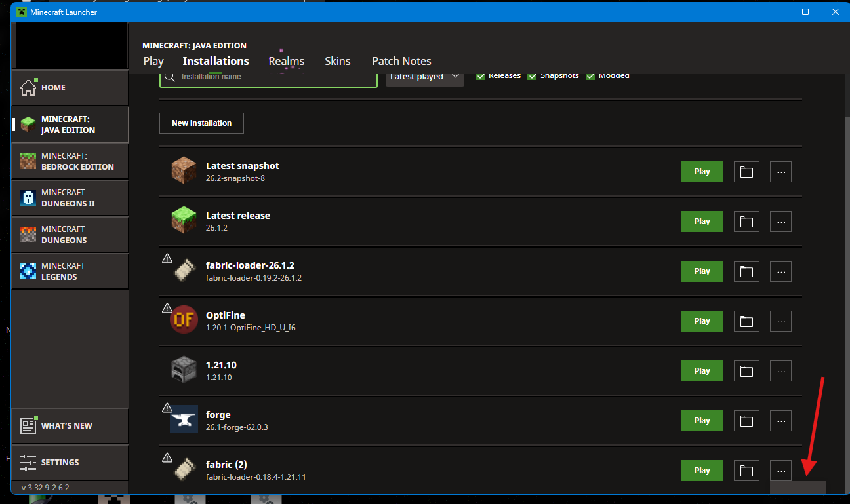Screen dimensions: 850x504
Task: Open the Latest played sort dropdown
Action: [424, 77]
